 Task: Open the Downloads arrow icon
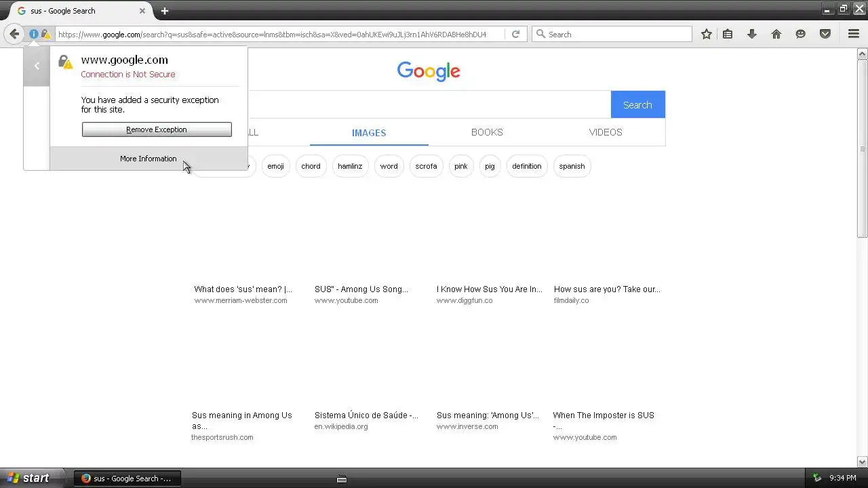point(752,34)
